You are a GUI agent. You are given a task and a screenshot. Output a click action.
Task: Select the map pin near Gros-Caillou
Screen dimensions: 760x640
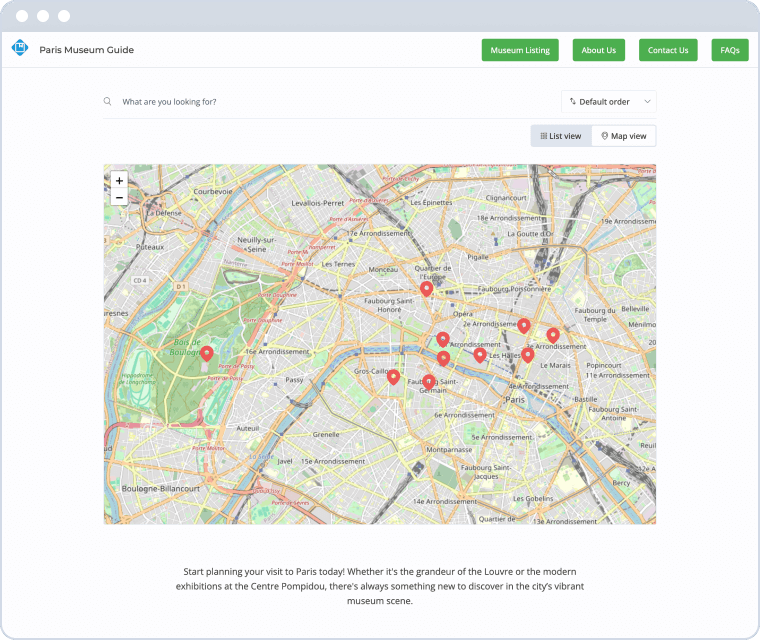click(393, 377)
